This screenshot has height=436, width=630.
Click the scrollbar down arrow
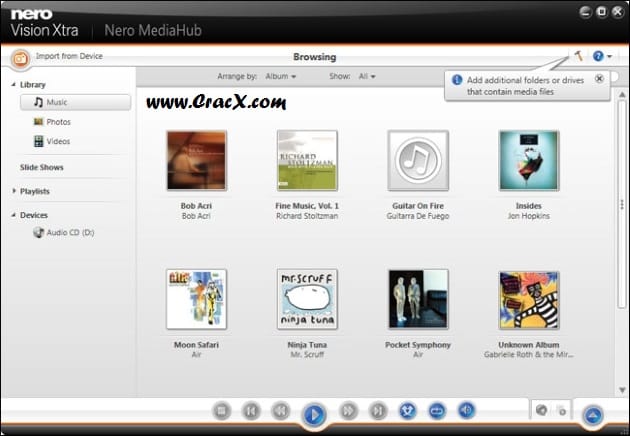(622, 389)
